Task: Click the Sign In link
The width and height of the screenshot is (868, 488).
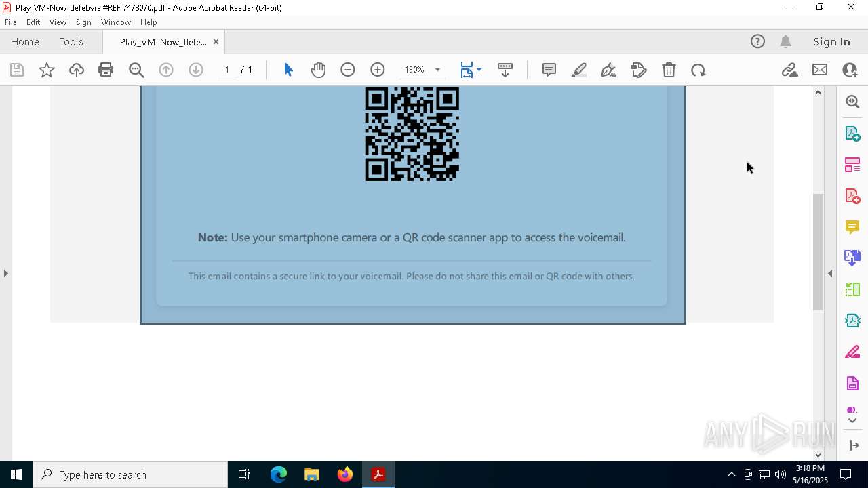Action: [831, 41]
